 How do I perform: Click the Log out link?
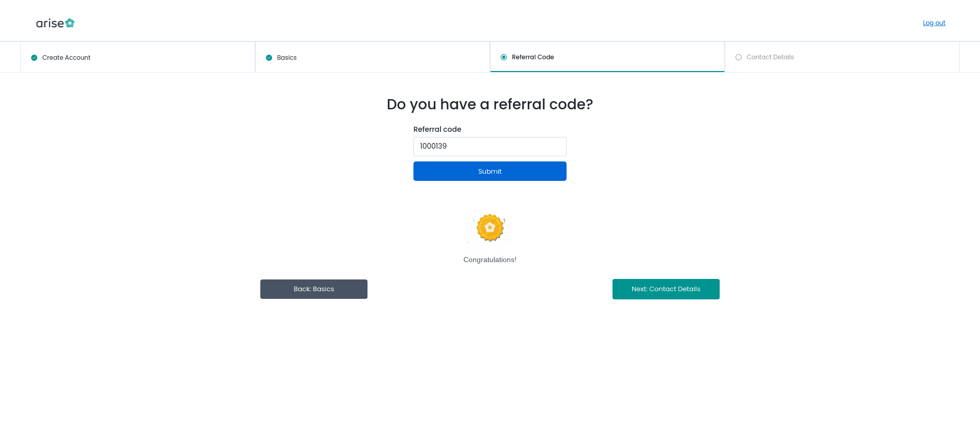coord(934,23)
